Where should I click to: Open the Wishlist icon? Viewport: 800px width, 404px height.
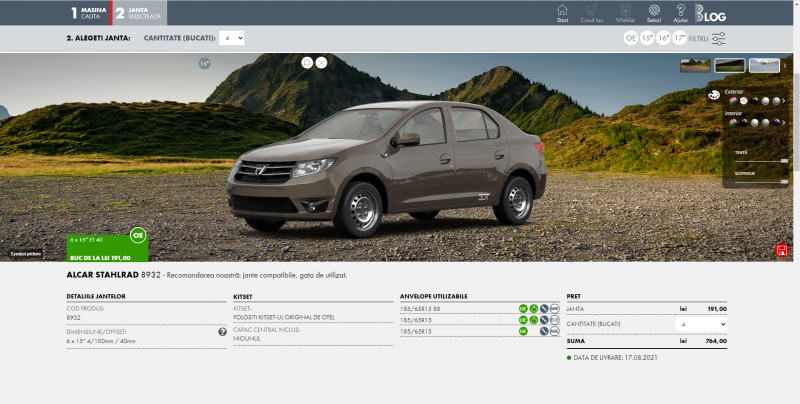click(x=625, y=12)
